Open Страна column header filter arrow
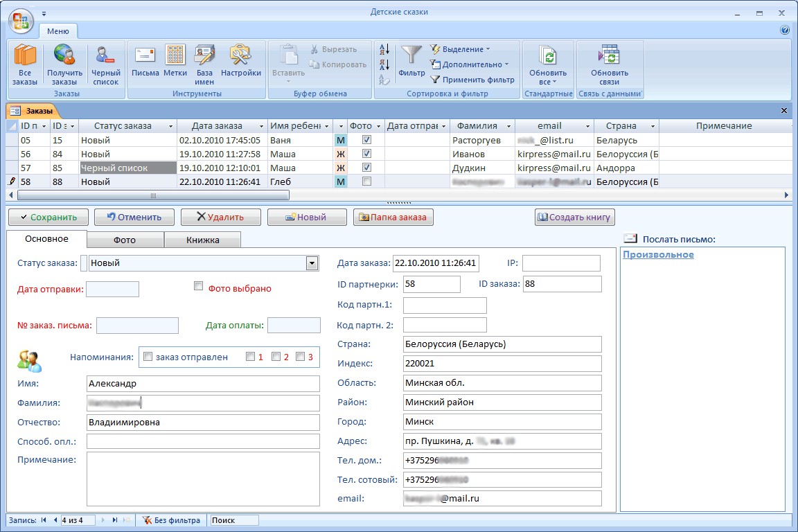The image size is (798, 532). point(652,126)
